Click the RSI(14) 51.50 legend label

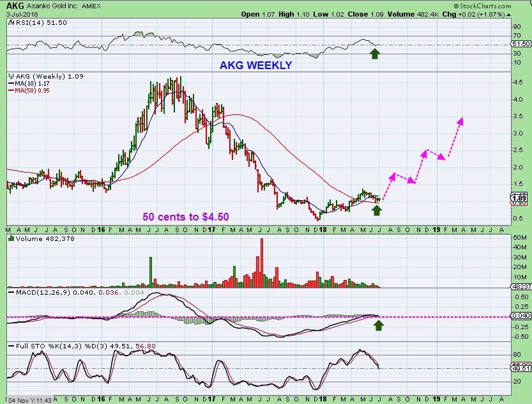click(41, 23)
